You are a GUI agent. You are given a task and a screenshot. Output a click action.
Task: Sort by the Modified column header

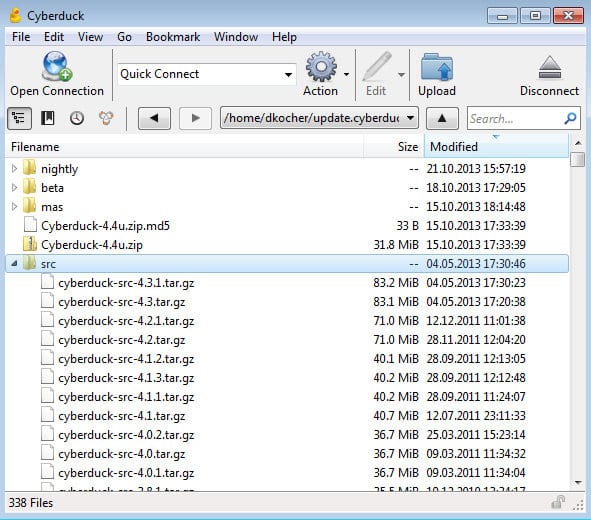coord(496,147)
